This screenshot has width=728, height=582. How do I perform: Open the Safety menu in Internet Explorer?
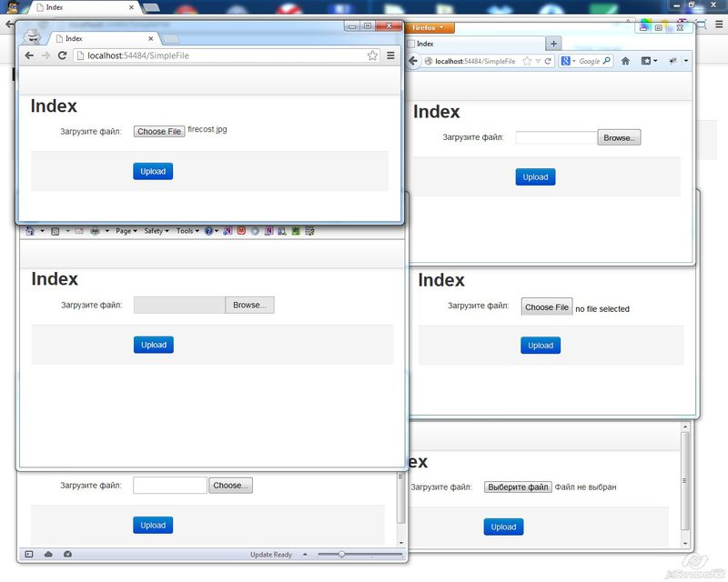[157, 231]
